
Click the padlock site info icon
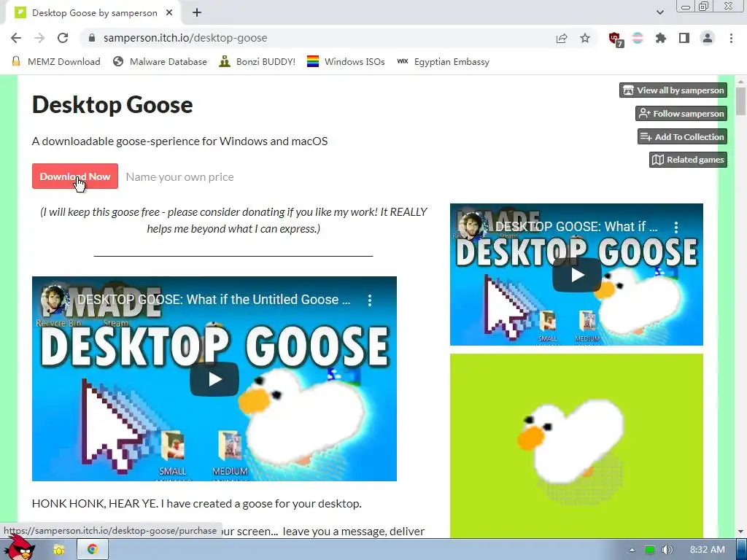pyautogui.click(x=93, y=38)
